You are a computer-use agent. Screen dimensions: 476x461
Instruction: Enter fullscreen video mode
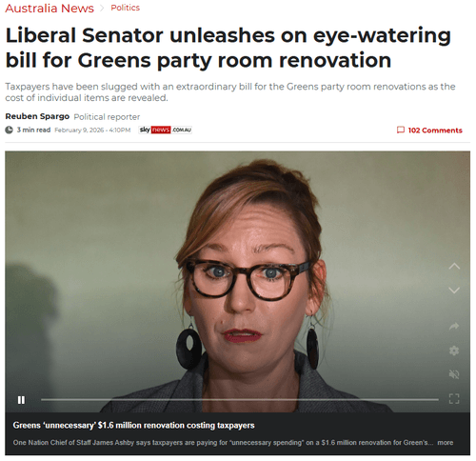coord(454,399)
